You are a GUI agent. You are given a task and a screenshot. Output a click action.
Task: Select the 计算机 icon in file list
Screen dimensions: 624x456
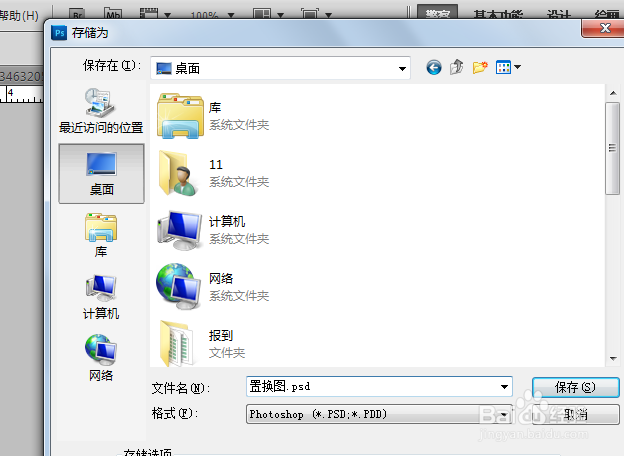tap(179, 230)
